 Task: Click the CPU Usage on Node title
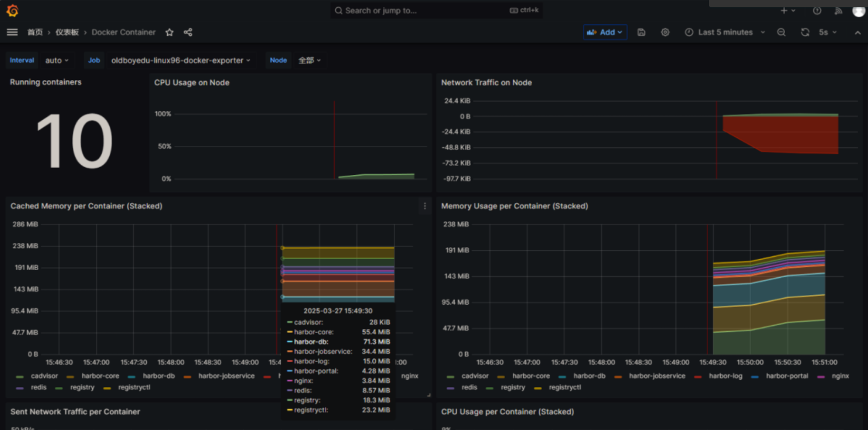[x=192, y=82]
